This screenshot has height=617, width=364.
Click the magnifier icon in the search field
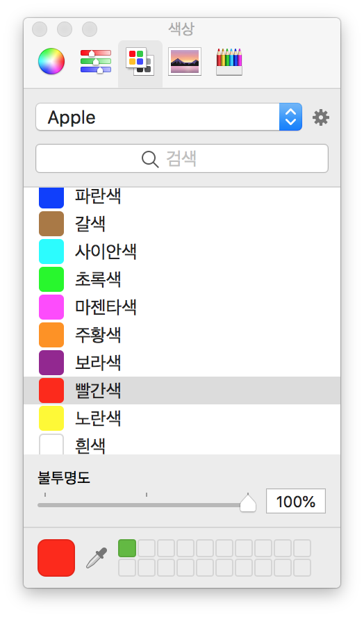[x=150, y=159]
